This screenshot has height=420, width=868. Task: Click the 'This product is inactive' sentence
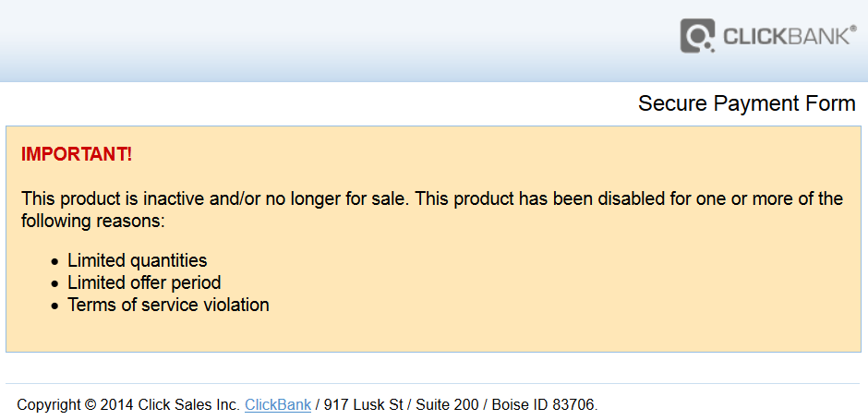(x=215, y=198)
